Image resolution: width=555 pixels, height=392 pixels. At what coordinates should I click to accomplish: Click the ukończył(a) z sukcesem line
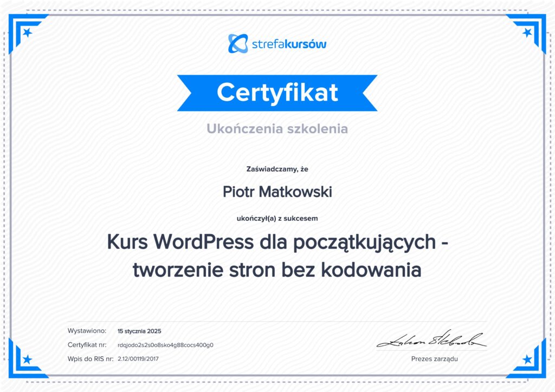(277, 219)
